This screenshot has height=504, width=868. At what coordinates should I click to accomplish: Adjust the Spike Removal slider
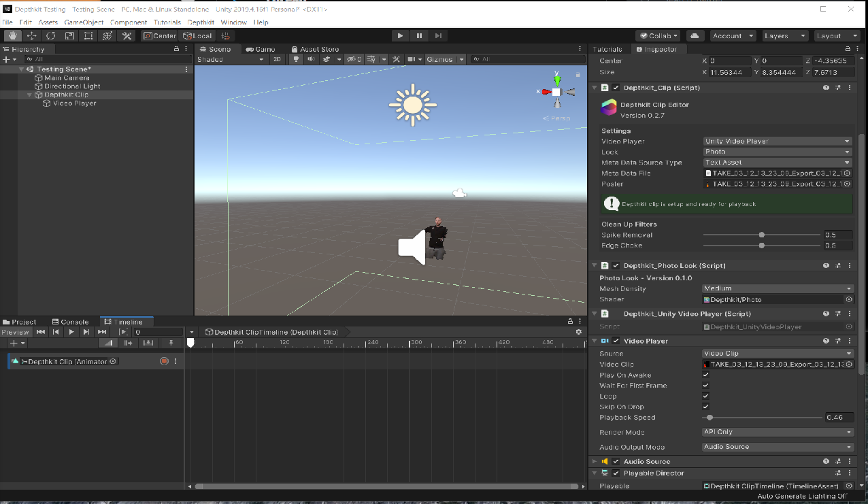(x=761, y=235)
